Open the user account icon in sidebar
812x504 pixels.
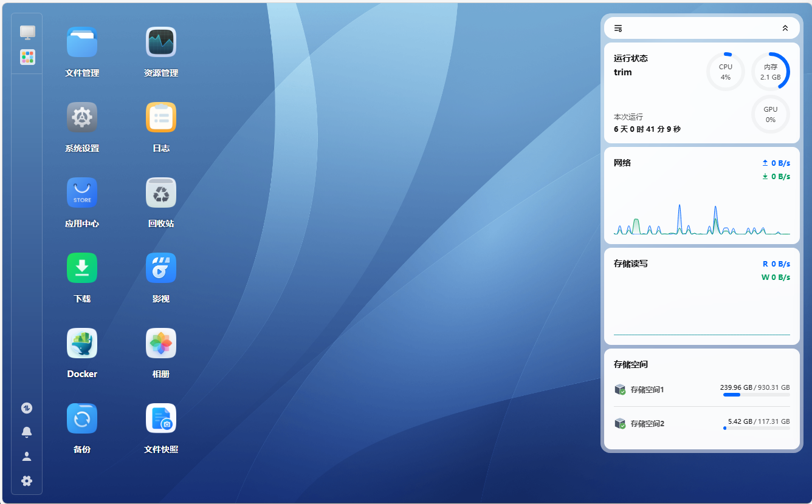(x=27, y=457)
